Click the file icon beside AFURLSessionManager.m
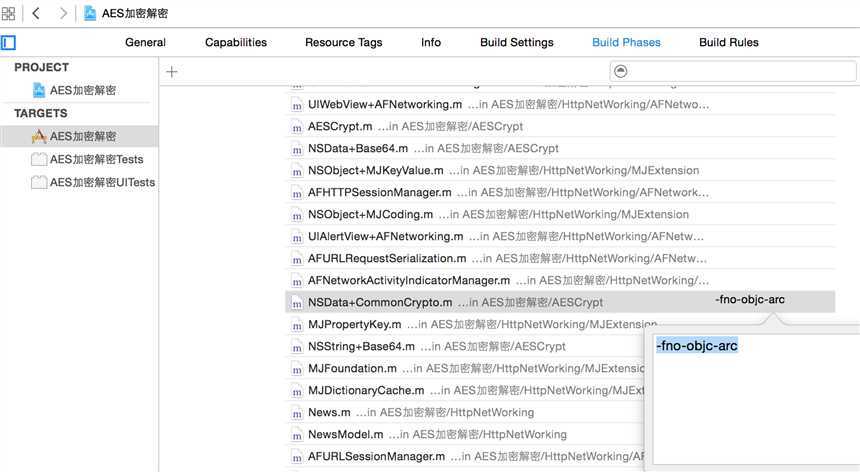 [297, 458]
